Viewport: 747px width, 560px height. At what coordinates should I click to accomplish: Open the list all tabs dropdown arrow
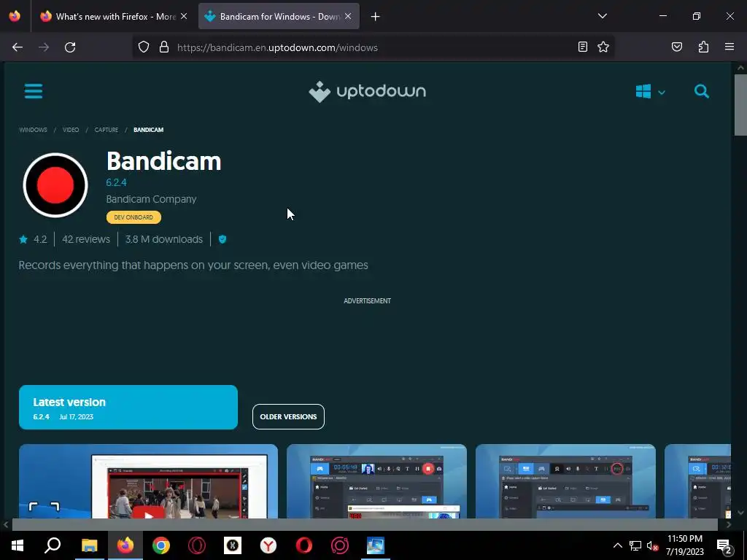pyautogui.click(x=602, y=16)
